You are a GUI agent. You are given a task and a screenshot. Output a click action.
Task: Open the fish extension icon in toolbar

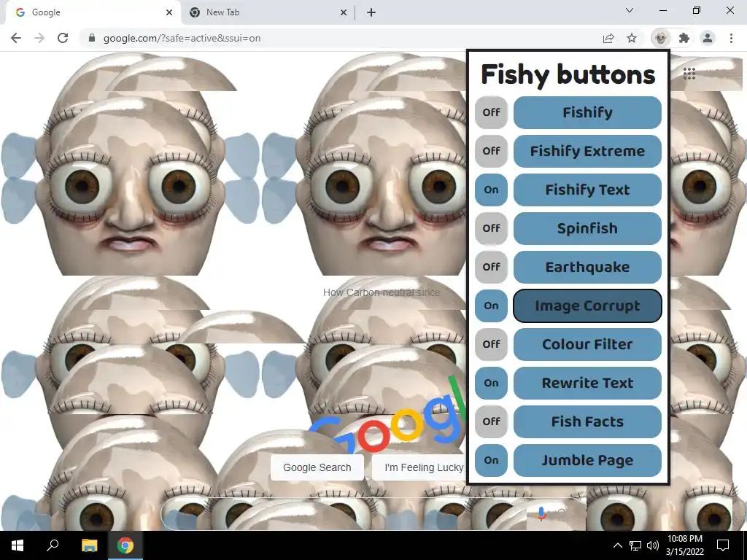point(660,38)
